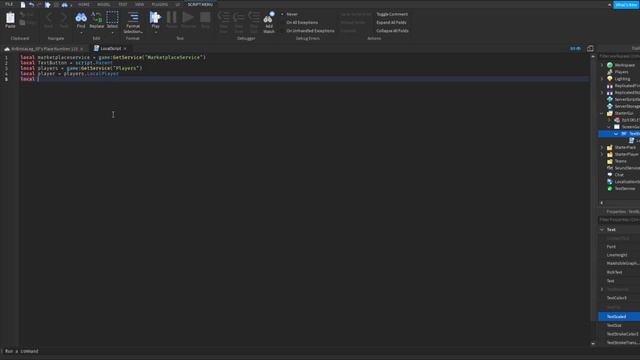Screen dimensions: 640x360
Task: Close the LocalScript tab
Action: pyautogui.click(x=125, y=49)
